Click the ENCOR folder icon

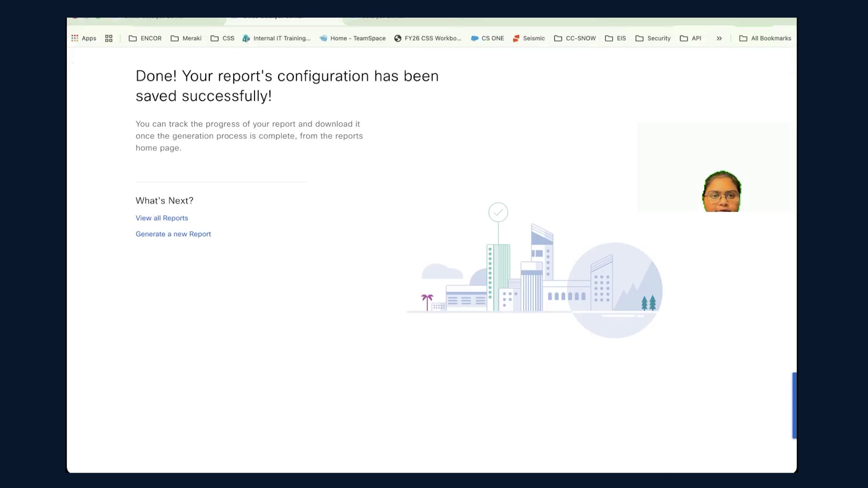tap(132, 38)
